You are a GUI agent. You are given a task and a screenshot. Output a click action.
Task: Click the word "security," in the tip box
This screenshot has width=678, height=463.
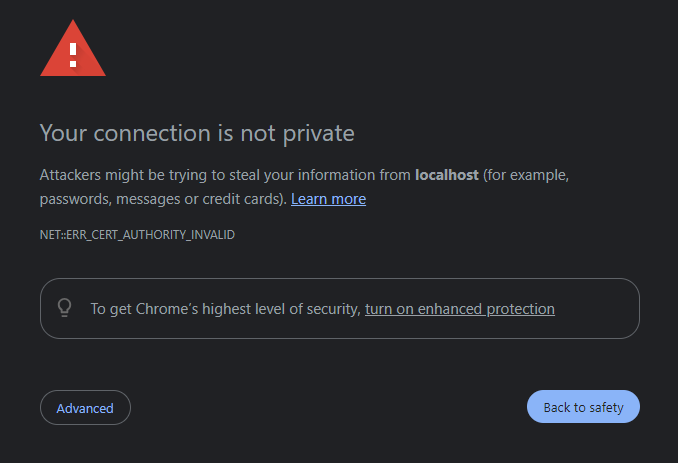click(x=332, y=309)
